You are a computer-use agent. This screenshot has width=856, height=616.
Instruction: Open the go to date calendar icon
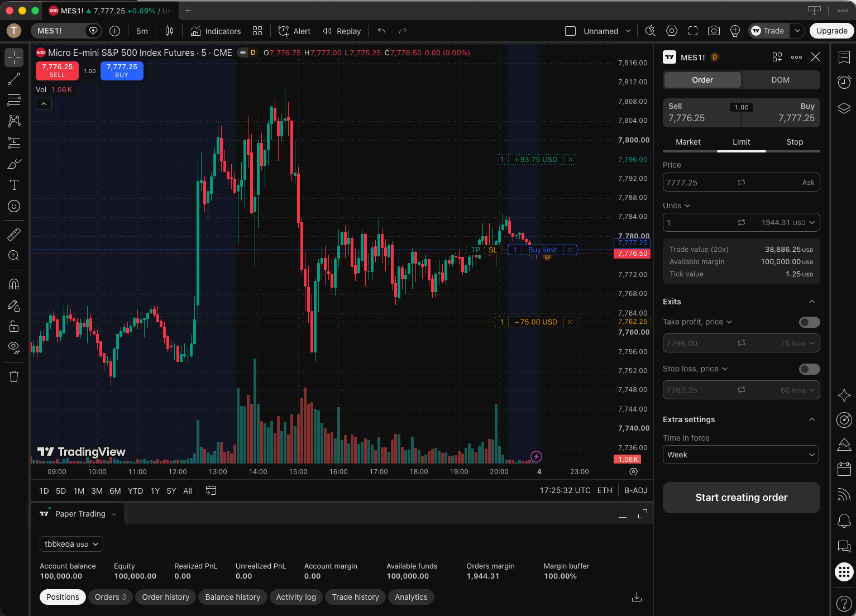[211, 490]
